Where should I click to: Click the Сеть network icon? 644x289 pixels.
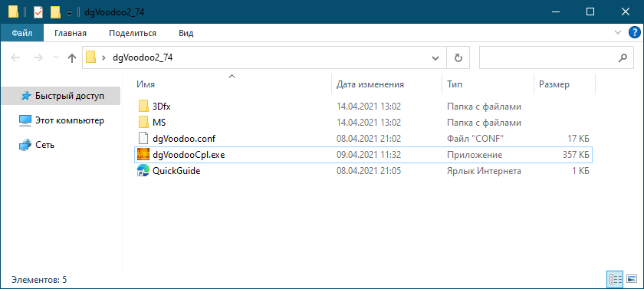point(25,145)
